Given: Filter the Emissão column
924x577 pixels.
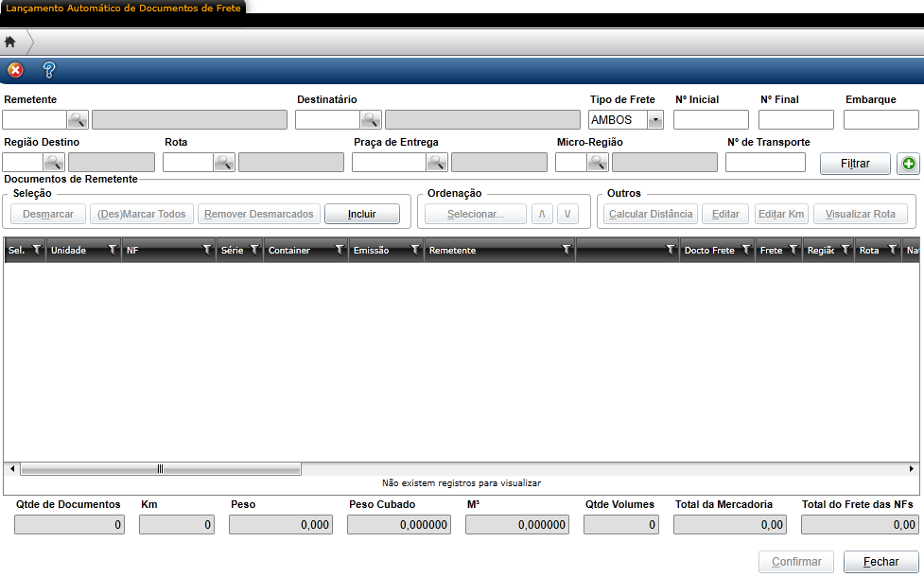Looking at the screenshot, I should pos(414,250).
